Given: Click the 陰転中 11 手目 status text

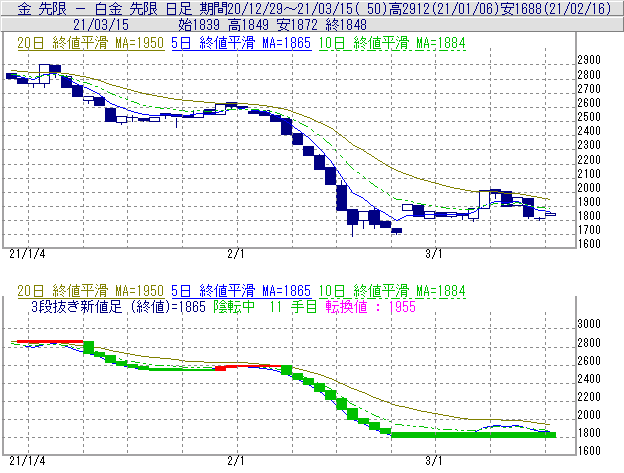Looking at the screenshot, I should click(x=265, y=307).
